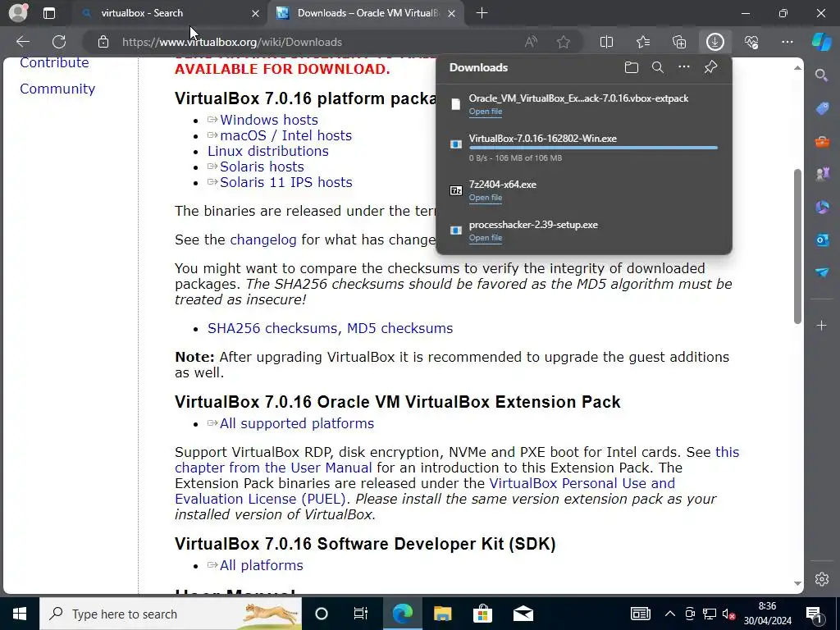The width and height of the screenshot is (840, 630).
Task: Open file for the vbox-extpack download
Action: click(486, 112)
